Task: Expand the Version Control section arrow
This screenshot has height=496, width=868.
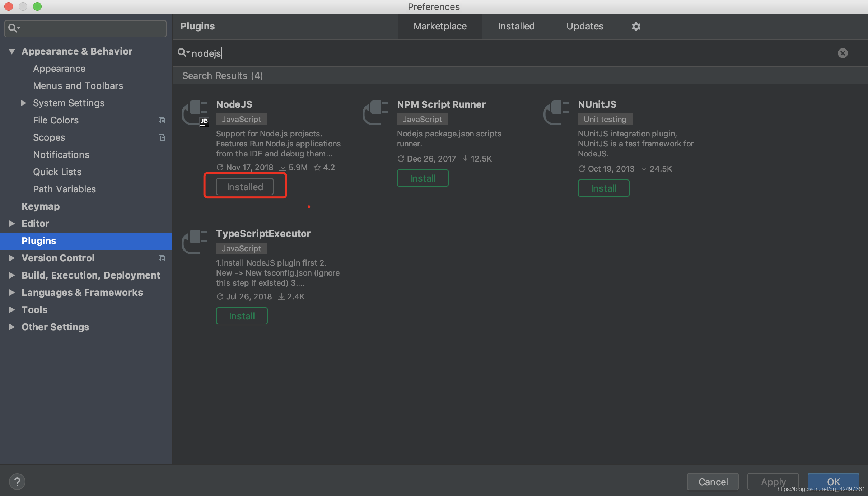Action: 12,258
